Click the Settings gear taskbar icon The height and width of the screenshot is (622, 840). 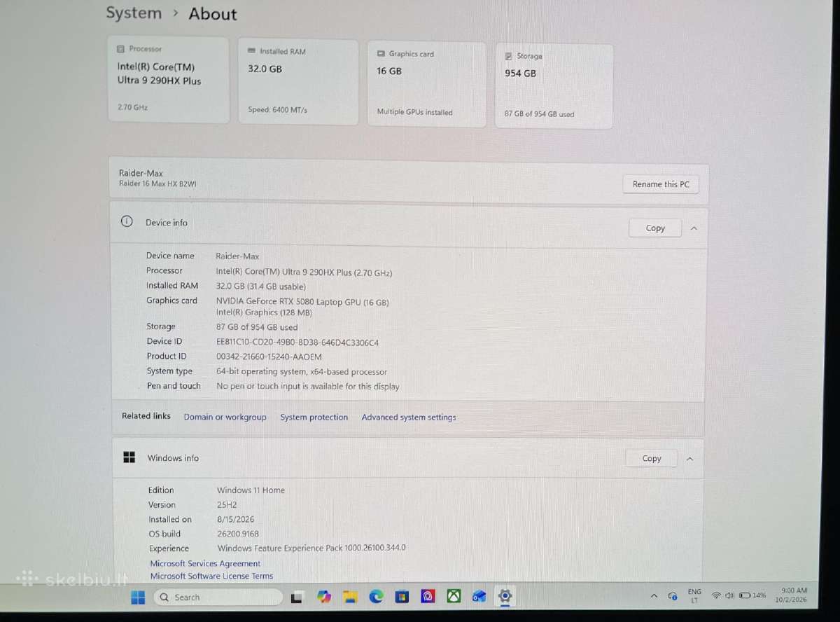[x=505, y=596]
